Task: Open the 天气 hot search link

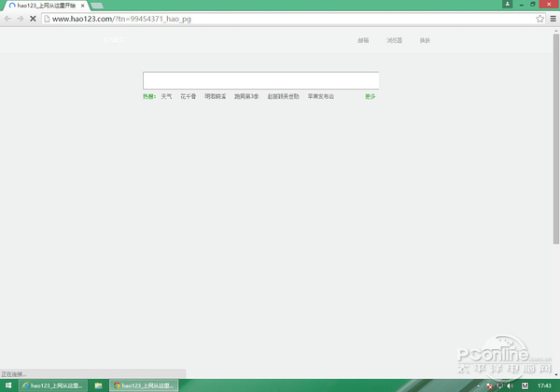Action: coord(166,96)
